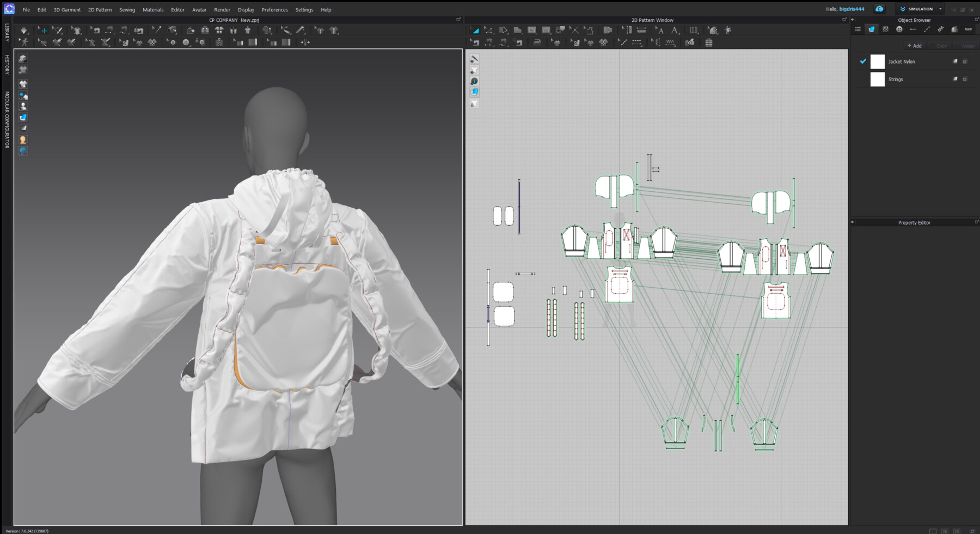The width and height of the screenshot is (980, 534).
Task: Activate the Simulate tool in the 3D toolbar
Action: (24, 31)
